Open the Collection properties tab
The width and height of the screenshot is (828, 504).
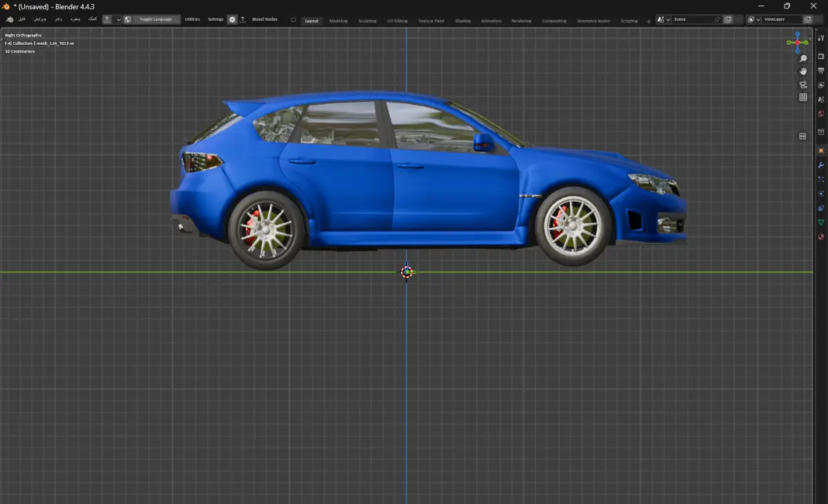click(821, 132)
